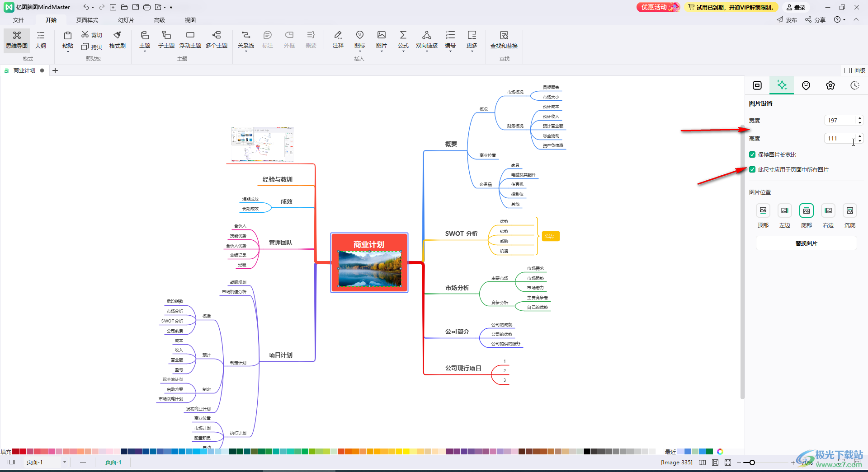Open Numbering (编号) options
The image size is (868, 472).
[450, 39]
